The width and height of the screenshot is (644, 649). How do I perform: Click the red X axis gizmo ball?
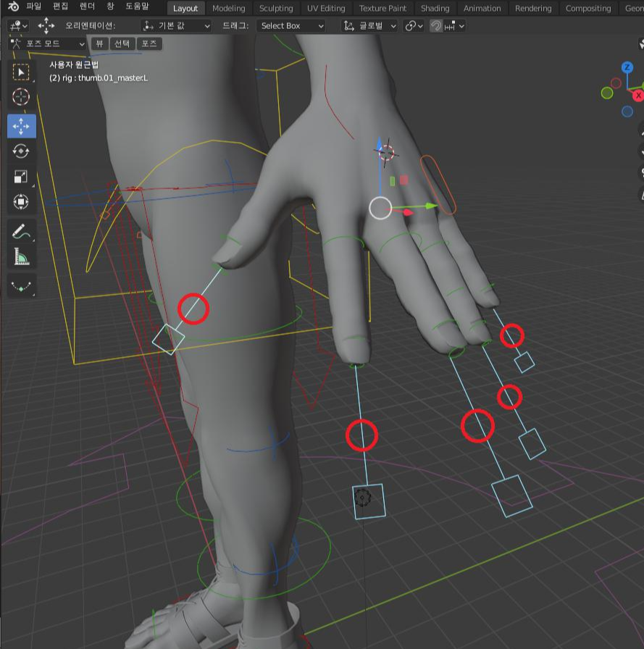coord(637,96)
